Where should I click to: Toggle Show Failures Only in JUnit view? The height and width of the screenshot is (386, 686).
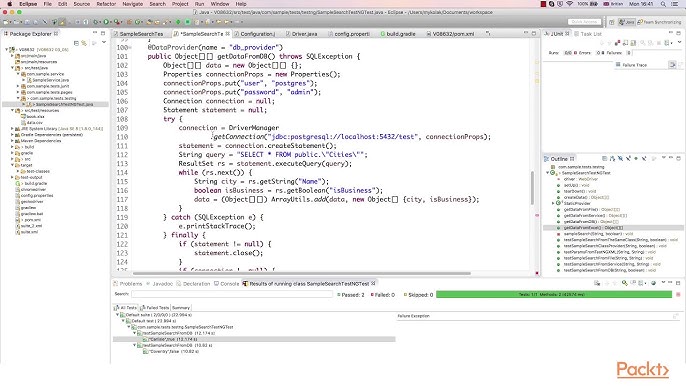(617, 43)
